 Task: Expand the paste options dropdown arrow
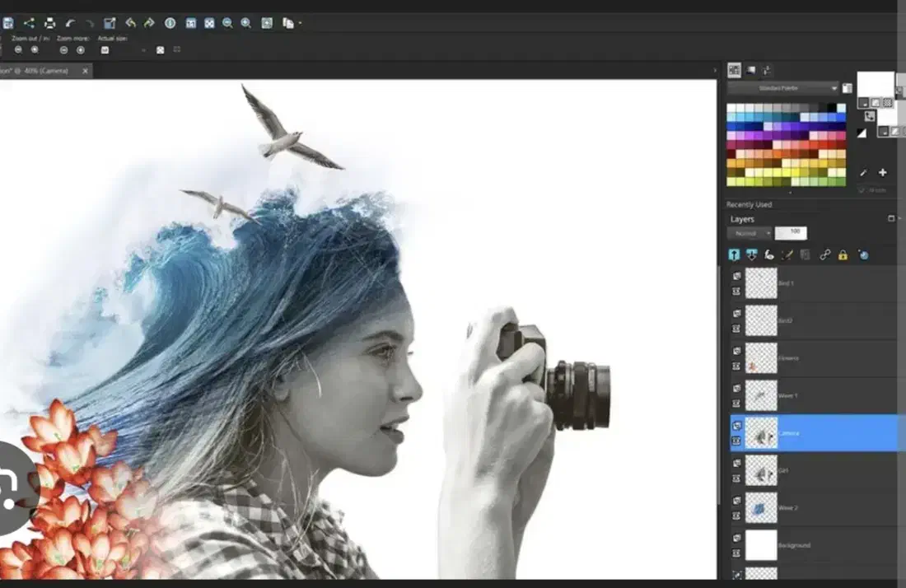coord(300,23)
